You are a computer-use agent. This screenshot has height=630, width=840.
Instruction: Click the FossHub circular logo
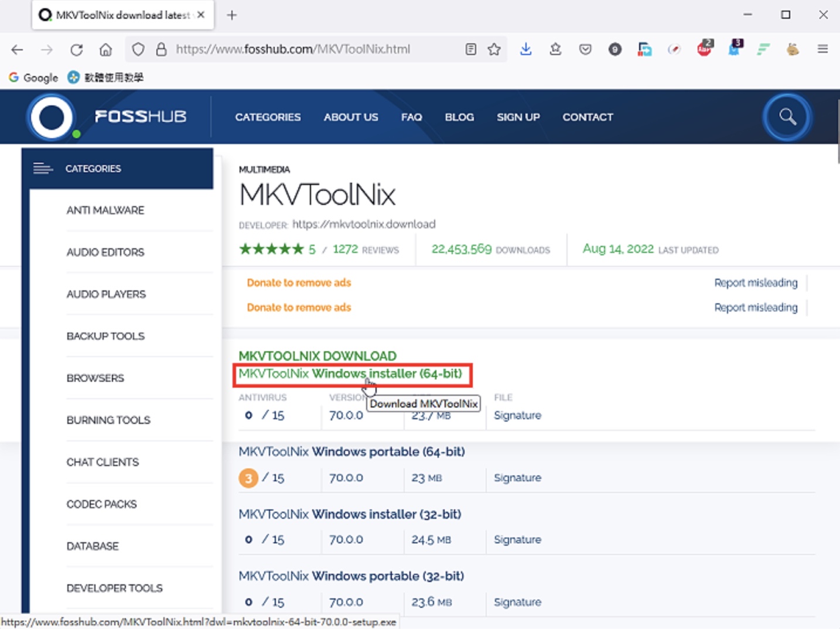click(52, 118)
